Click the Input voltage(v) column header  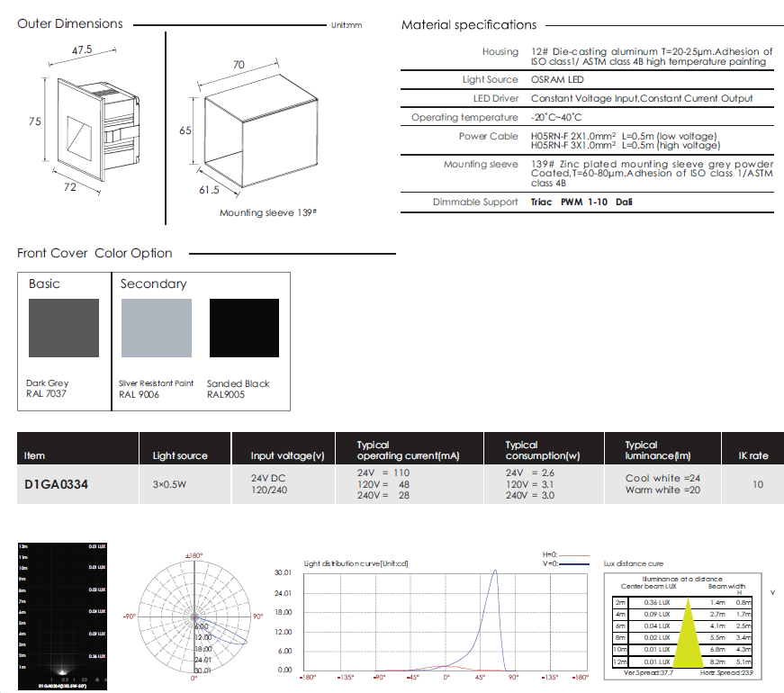tap(287, 455)
